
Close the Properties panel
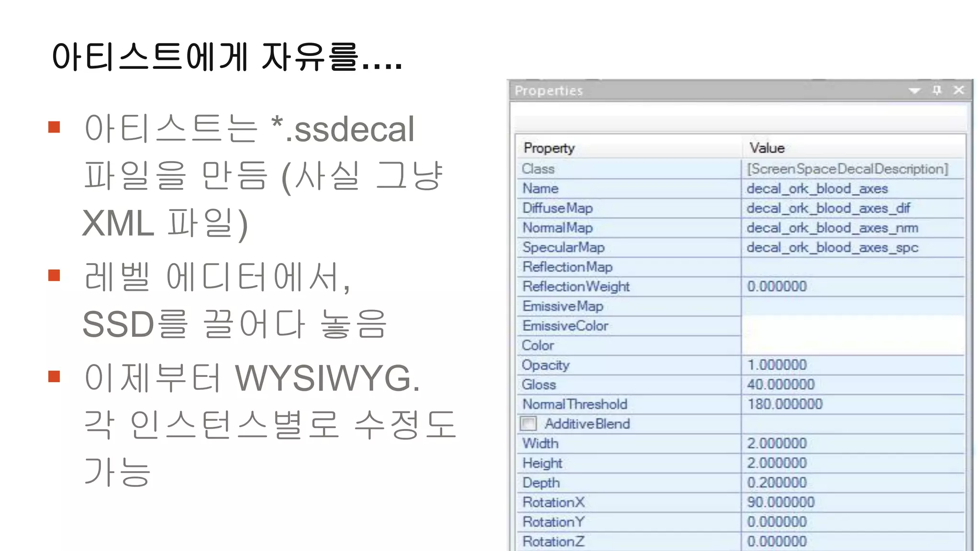(958, 90)
